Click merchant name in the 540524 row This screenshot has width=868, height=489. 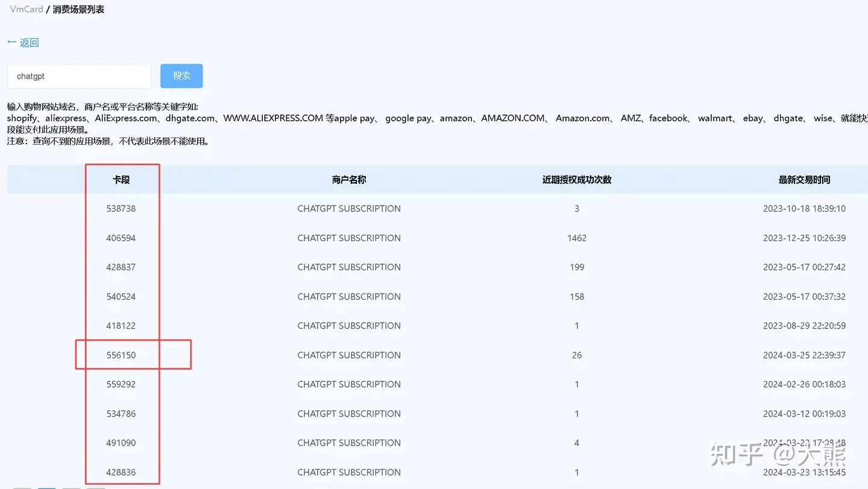pyautogui.click(x=349, y=297)
